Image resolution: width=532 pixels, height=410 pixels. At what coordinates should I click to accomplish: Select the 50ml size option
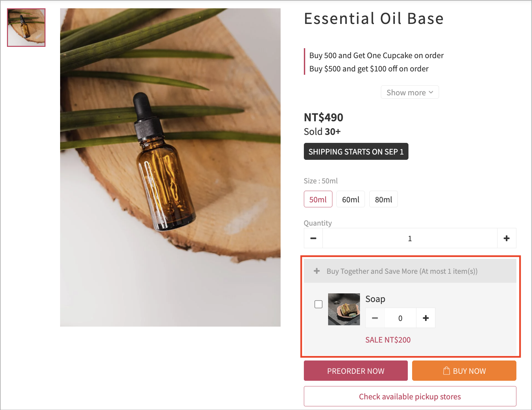tap(318, 199)
